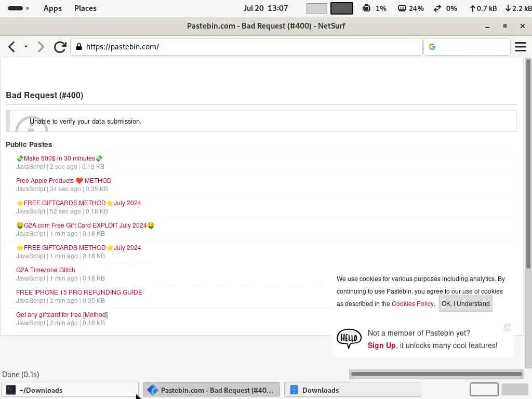
Task: Open 'FREE IPHONE 15 PRO REFUNDING GUIDE' paste
Action: [x=79, y=292]
